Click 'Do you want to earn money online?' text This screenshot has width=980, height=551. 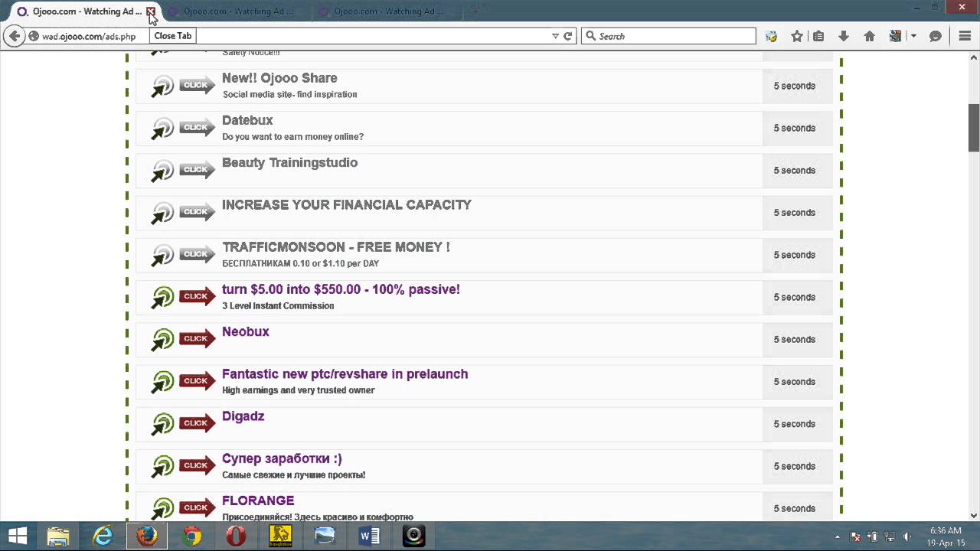click(x=292, y=137)
